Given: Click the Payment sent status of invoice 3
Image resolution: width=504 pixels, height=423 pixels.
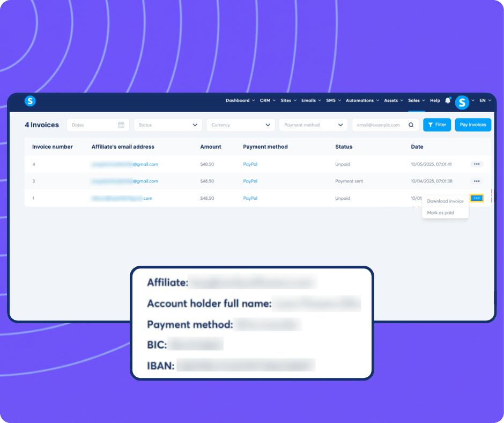Looking at the screenshot, I should [x=349, y=181].
